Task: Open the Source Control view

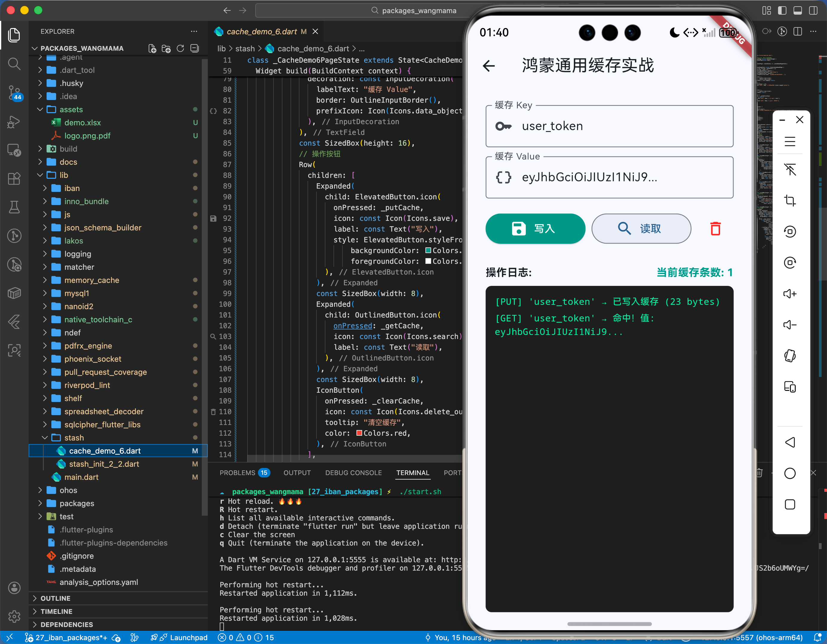Action: pos(14,93)
